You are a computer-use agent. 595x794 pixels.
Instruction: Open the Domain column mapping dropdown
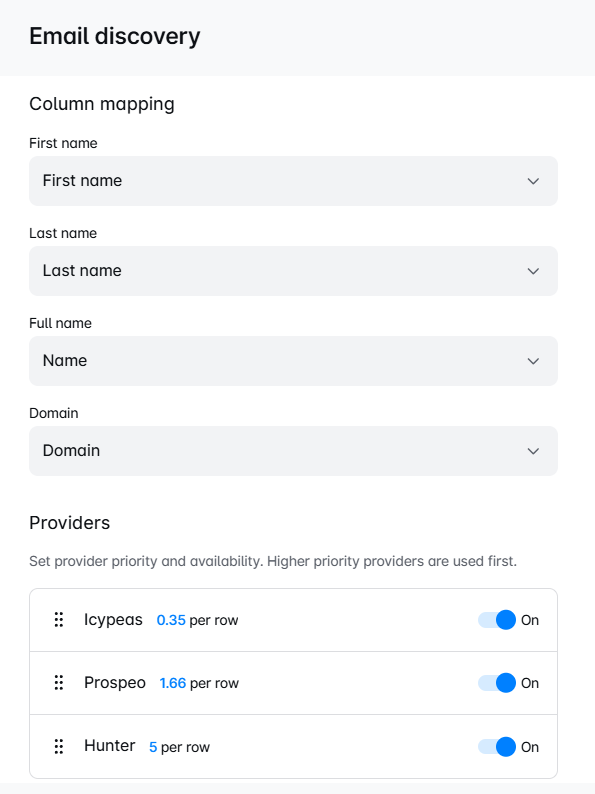pyautogui.click(x=293, y=451)
